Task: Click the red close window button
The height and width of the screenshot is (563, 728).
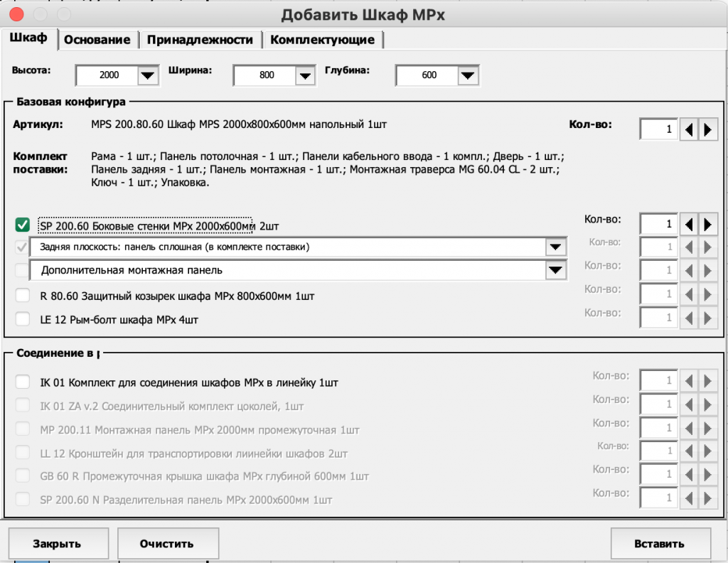Action: (16, 14)
